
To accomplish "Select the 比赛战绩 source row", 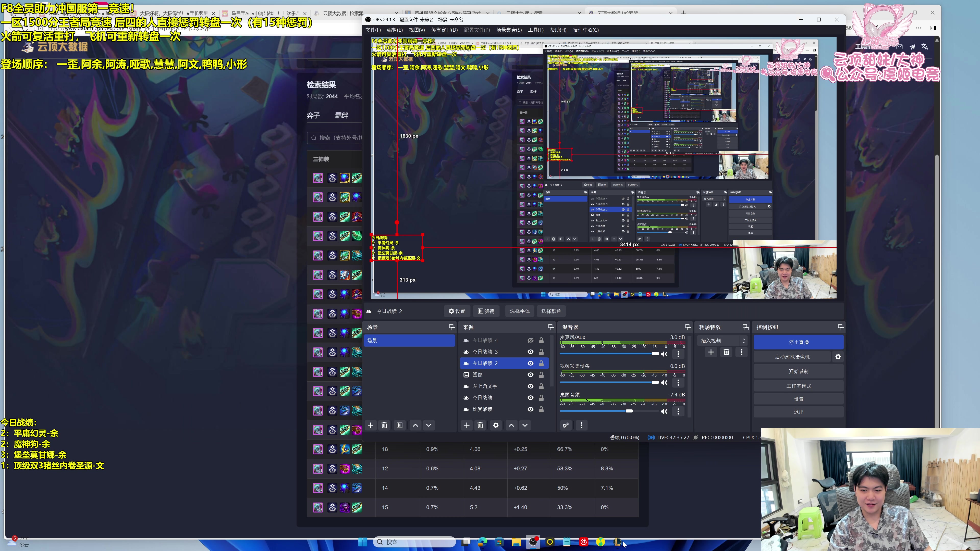I will click(x=504, y=409).
